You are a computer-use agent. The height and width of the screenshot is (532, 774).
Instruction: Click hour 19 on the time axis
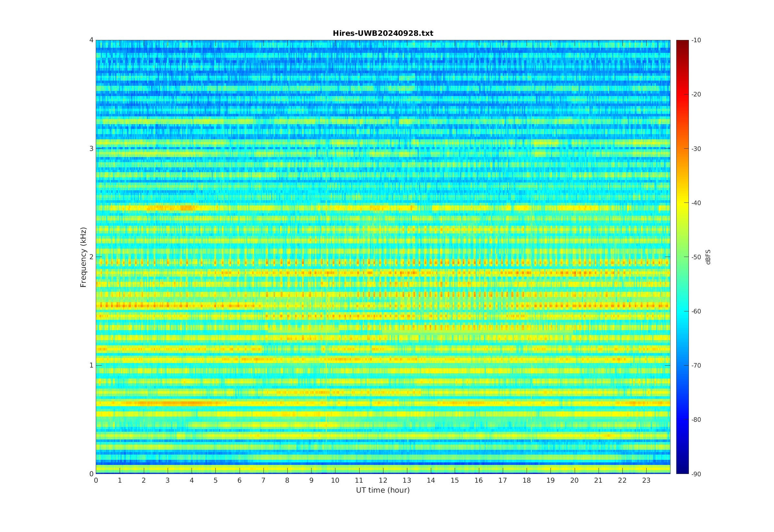pos(550,480)
